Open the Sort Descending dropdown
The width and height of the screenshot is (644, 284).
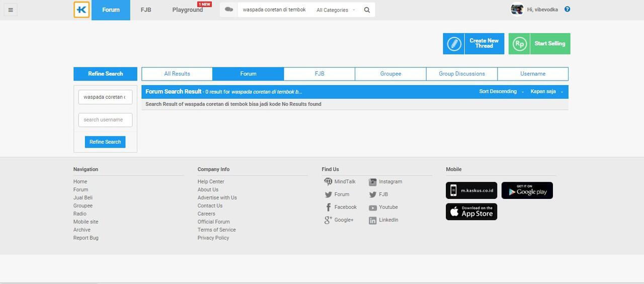501,92
